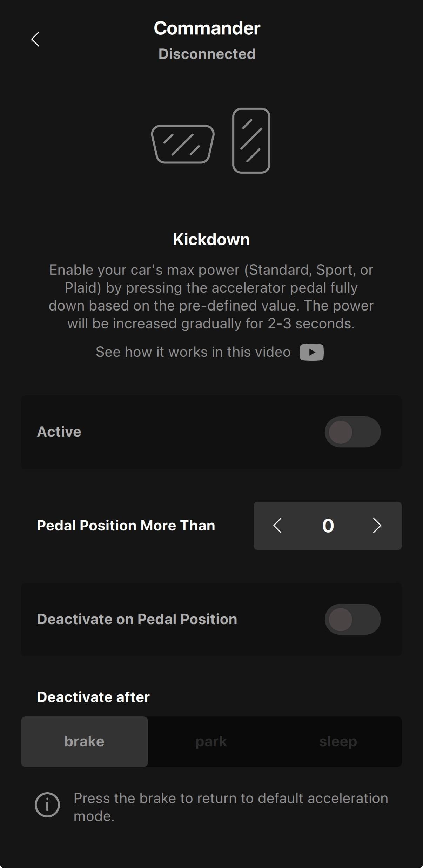
Task: Enable the Active kickdown toggle
Action: [x=352, y=432]
